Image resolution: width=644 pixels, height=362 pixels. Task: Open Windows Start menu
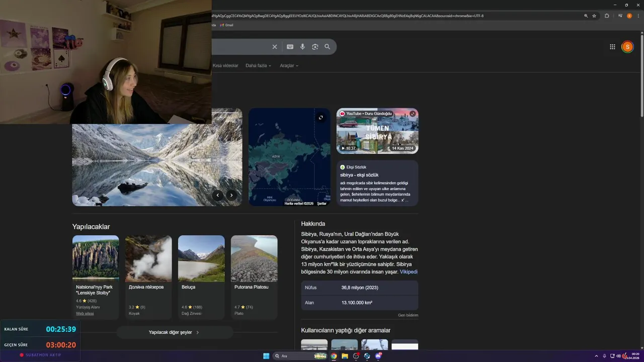(x=266, y=356)
